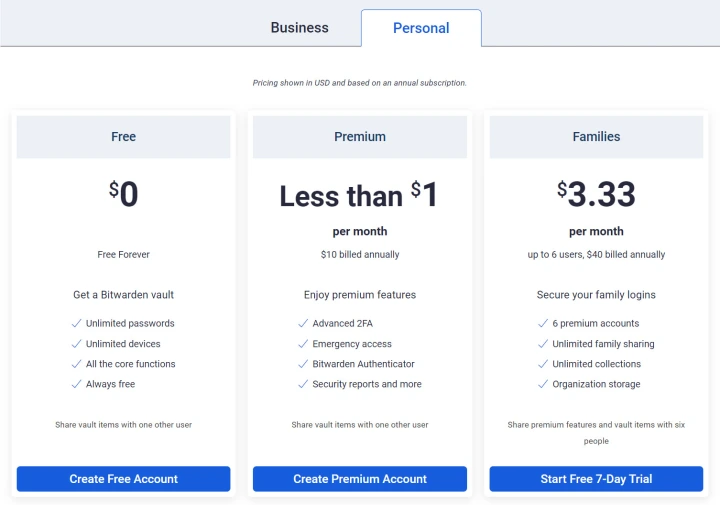Click checkmark beside Organization storage
The image size is (720, 505).
point(543,384)
